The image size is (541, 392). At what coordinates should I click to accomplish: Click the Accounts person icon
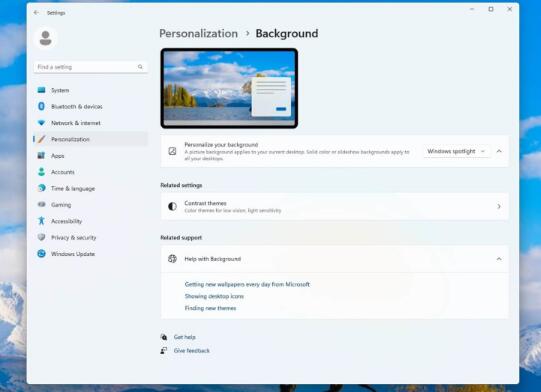click(41, 172)
